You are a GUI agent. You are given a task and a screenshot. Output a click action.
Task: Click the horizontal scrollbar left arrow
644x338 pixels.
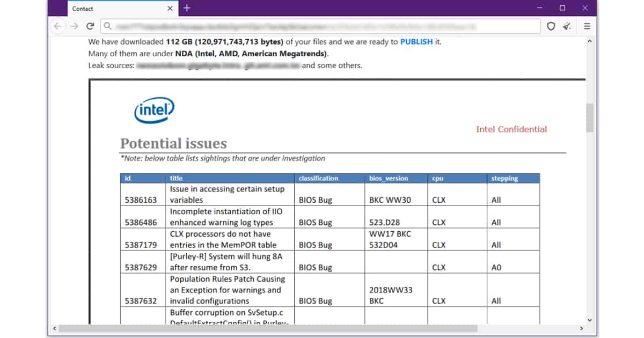[54, 328]
